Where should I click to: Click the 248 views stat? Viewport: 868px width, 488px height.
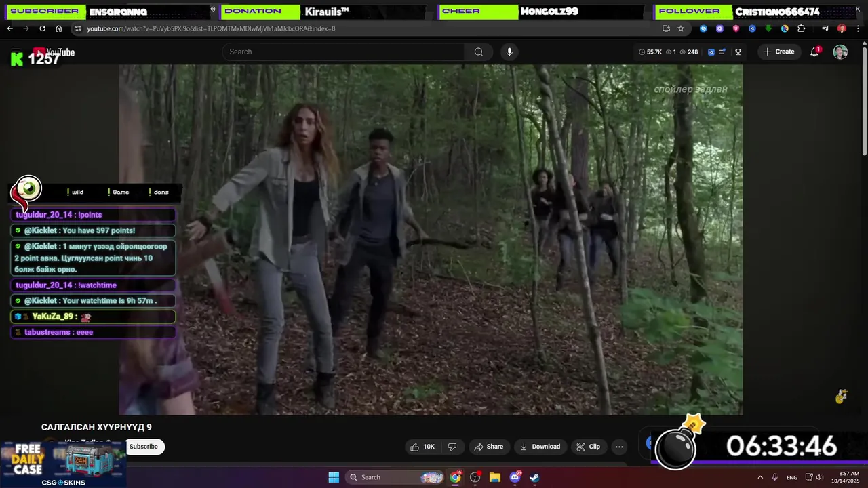tap(690, 52)
